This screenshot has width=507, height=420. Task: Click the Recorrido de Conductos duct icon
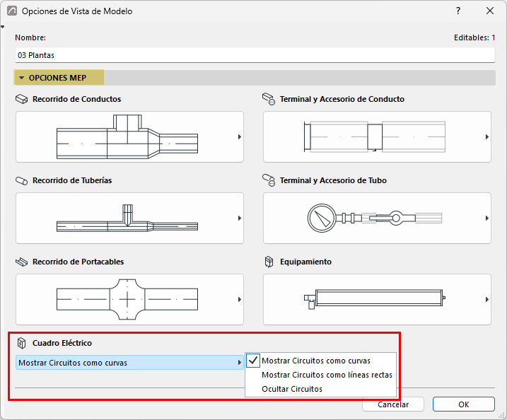click(x=22, y=99)
